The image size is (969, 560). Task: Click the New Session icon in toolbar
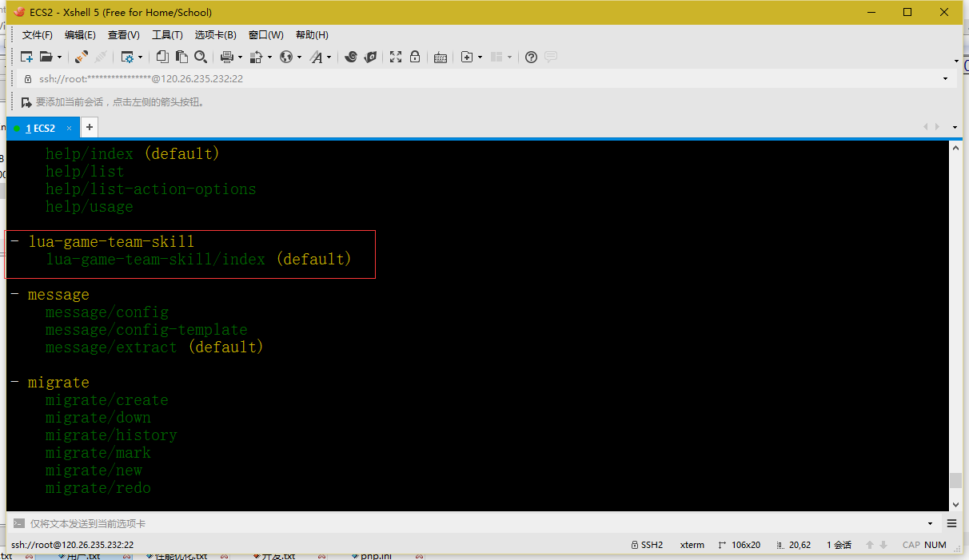tap(26, 57)
